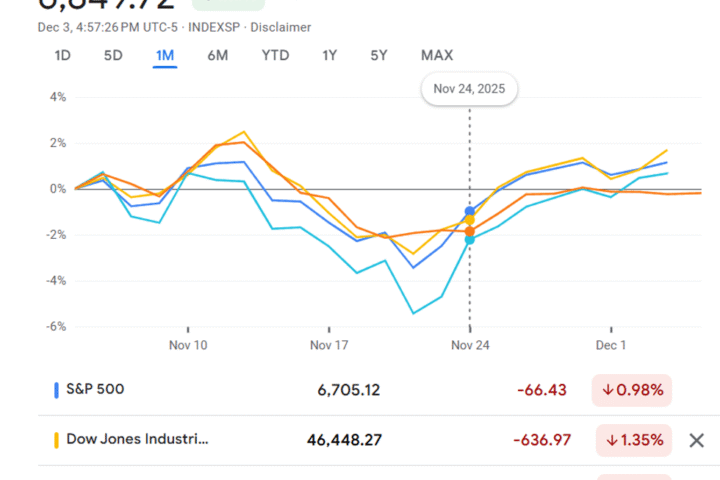720x480 pixels.
Task: Open the Disclaimer link
Action: pyautogui.click(x=280, y=26)
